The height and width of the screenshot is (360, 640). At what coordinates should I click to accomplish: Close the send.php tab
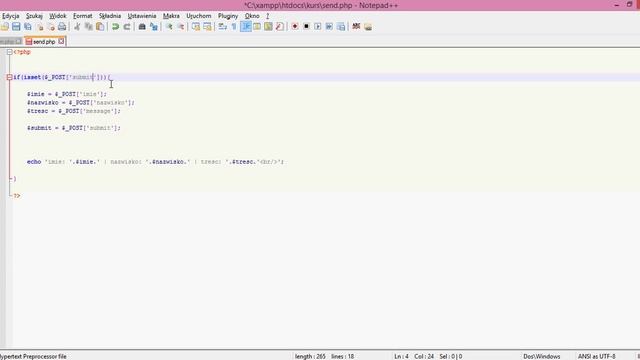pyautogui.click(x=61, y=41)
